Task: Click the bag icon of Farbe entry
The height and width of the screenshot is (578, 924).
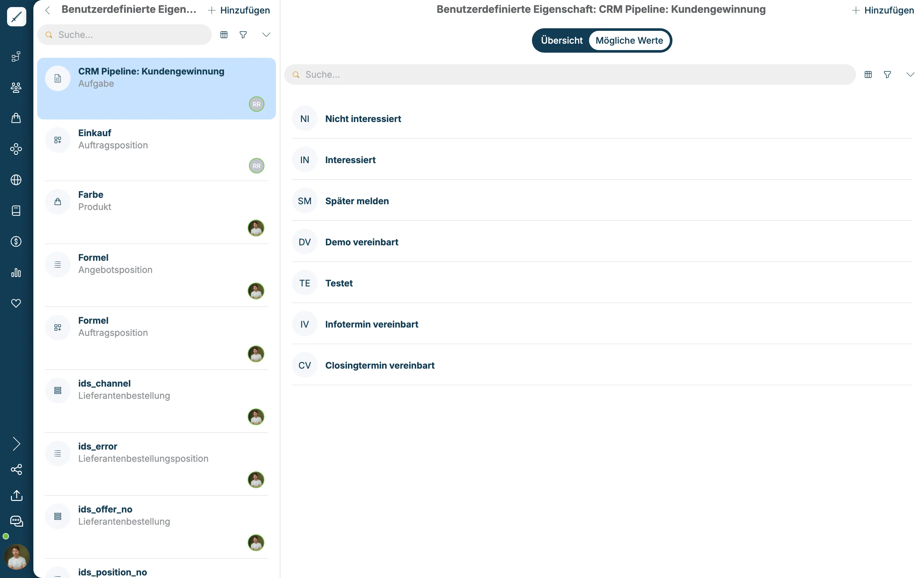Action: click(x=58, y=201)
